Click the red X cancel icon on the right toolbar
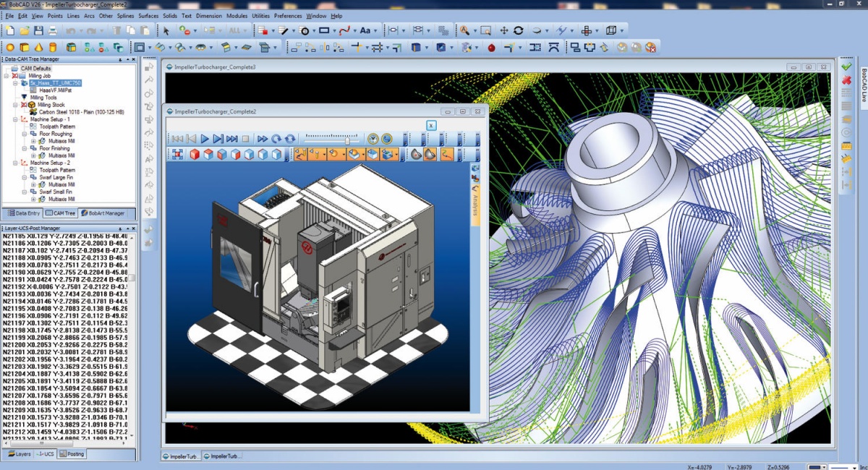This screenshot has height=470, width=868. tap(846, 80)
